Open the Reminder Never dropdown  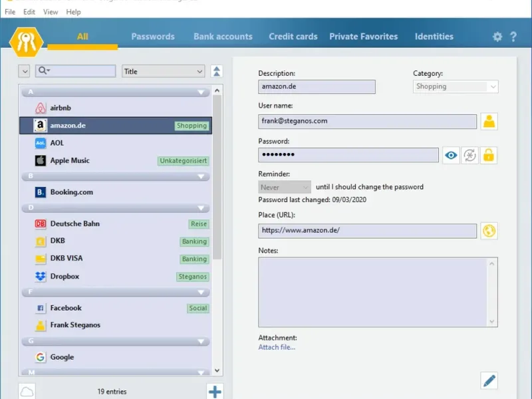(x=285, y=187)
